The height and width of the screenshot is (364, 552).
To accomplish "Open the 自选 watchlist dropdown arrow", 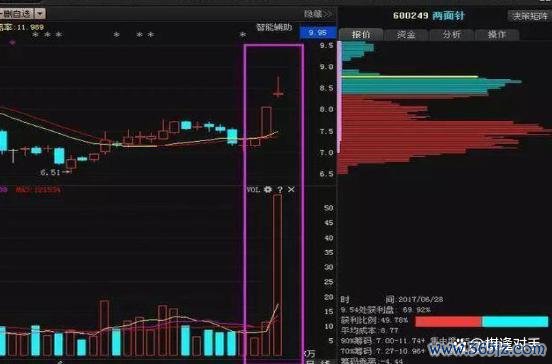I will click(x=40, y=14).
